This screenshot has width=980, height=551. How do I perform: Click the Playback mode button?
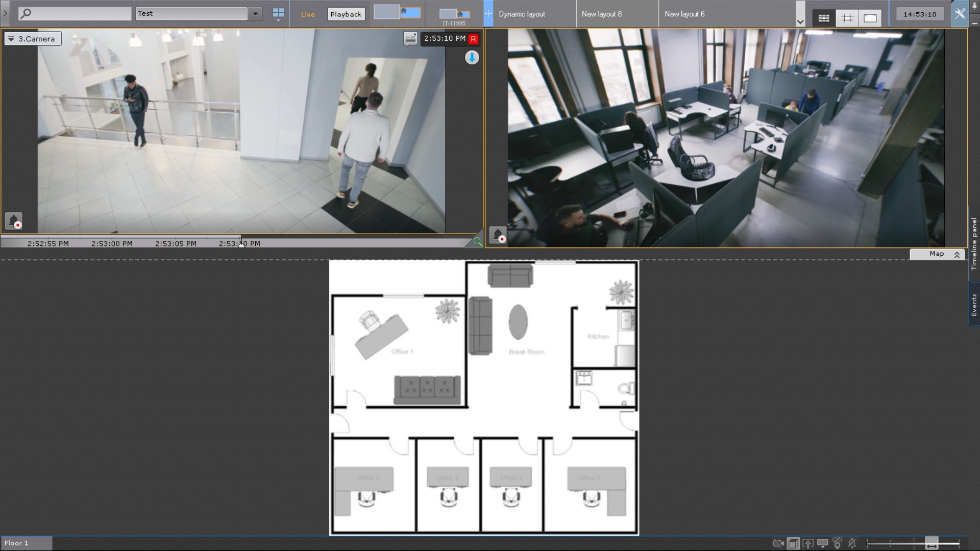[x=346, y=14]
